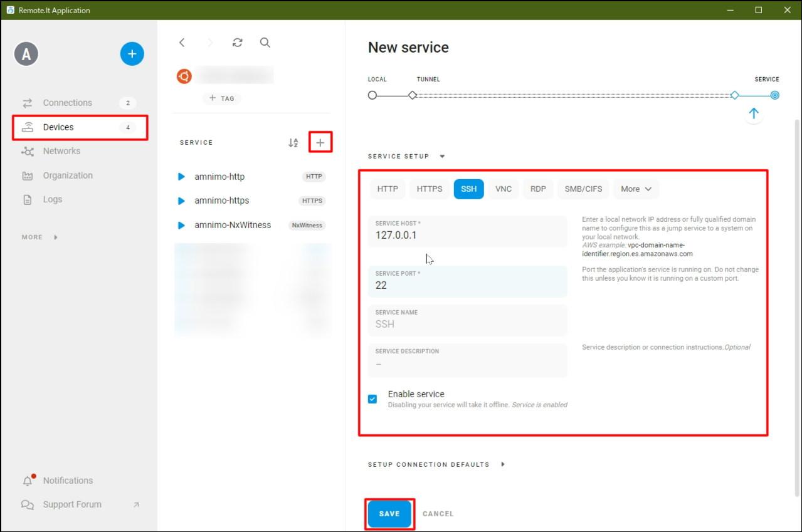Click play arrow beside amnimo-NxWitness
Viewport: 802px width, 532px height.
(182, 225)
